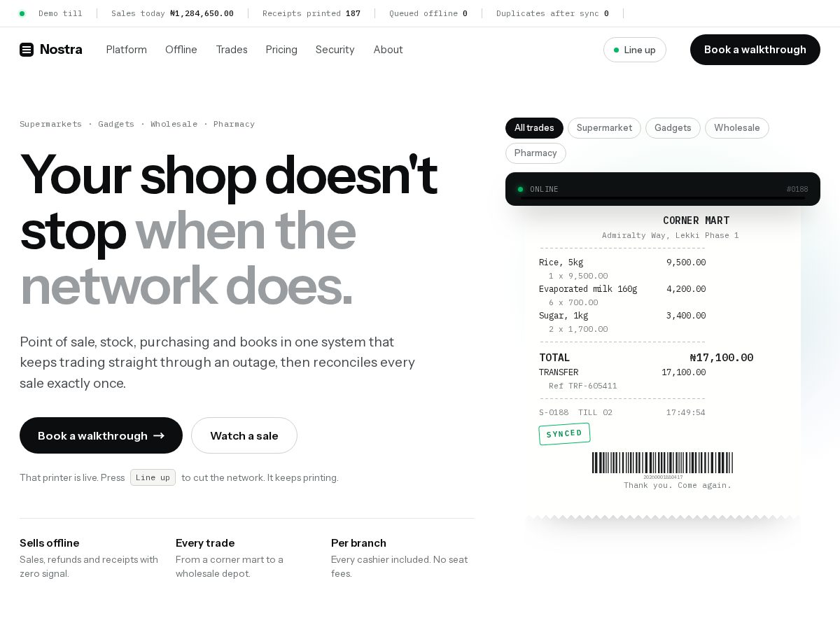
Task: Click the green ONLINE indicator dot on printer
Action: (520, 189)
